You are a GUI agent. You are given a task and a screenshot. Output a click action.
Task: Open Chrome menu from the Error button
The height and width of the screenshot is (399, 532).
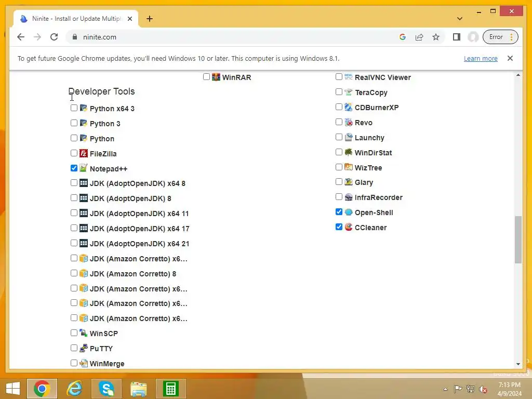(x=500, y=37)
